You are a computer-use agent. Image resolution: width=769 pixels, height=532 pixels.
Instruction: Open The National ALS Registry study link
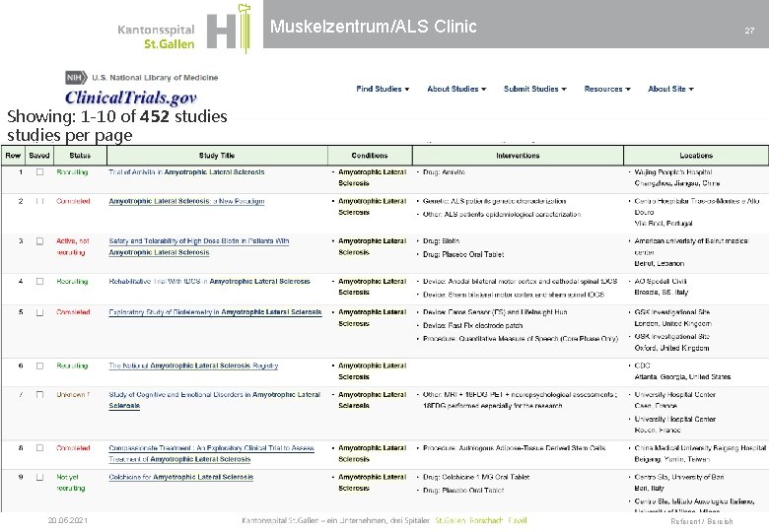click(193, 366)
